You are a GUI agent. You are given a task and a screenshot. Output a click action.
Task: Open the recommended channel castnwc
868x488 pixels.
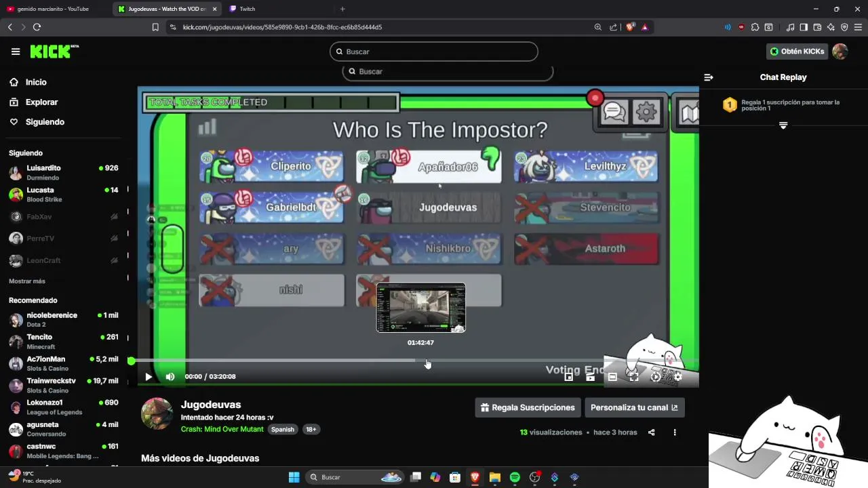(x=64, y=451)
